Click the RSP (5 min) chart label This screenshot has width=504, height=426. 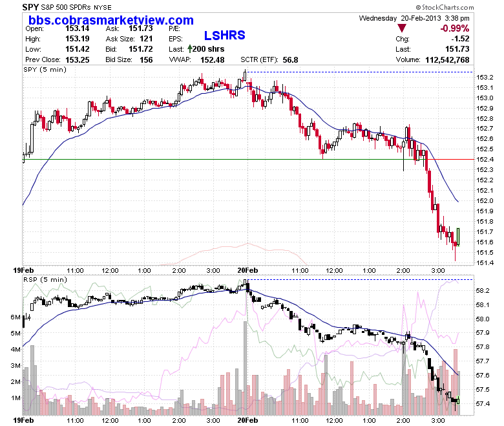tap(45, 279)
